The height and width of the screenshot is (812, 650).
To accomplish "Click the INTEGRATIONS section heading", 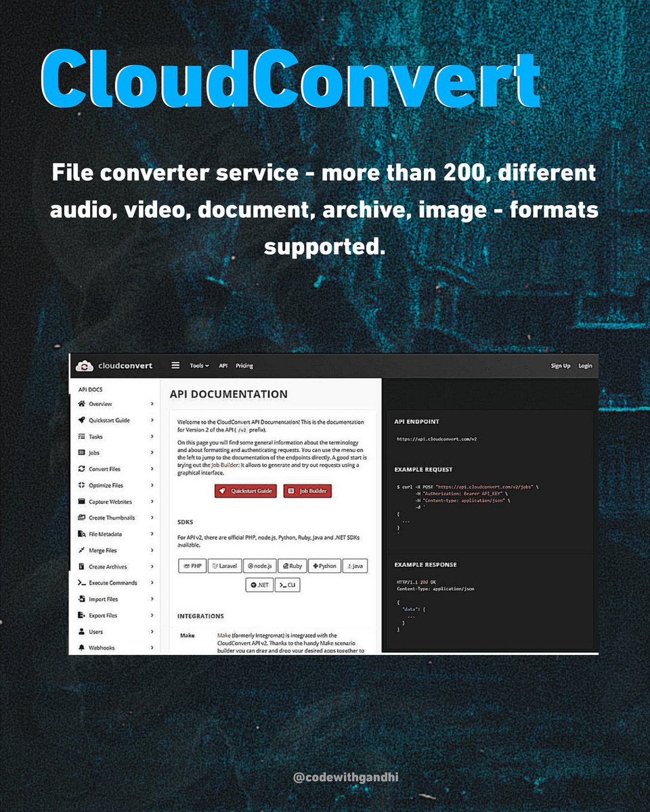I will coord(200,616).
